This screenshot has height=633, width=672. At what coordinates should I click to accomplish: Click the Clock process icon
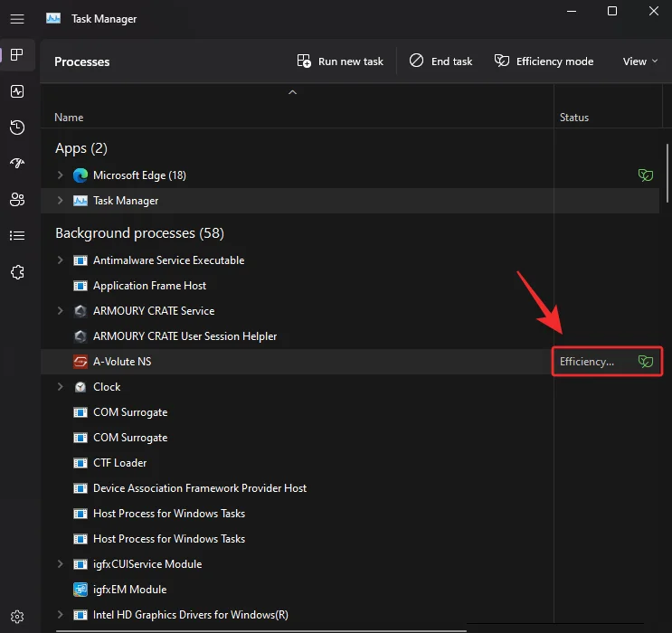tap(80, 387)
